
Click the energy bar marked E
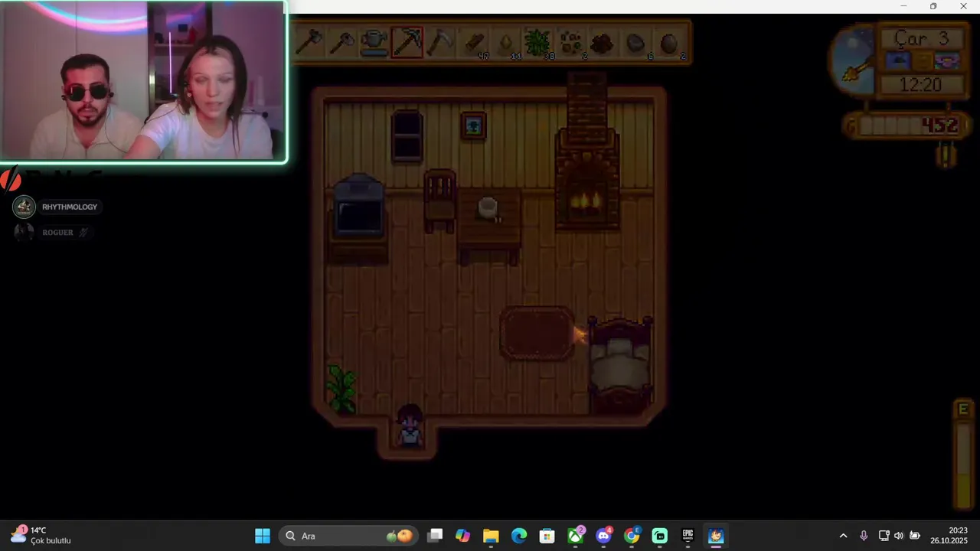click(x=963, y=455)
